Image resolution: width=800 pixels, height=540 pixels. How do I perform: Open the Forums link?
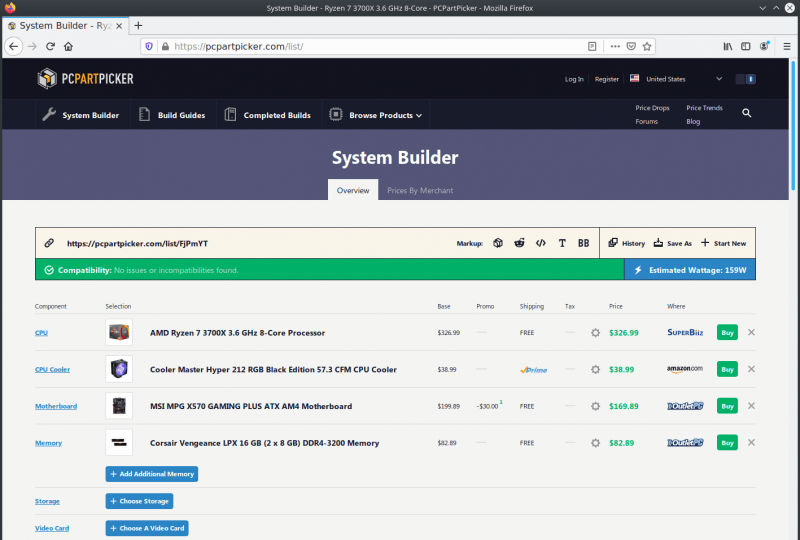pos(646,121)
